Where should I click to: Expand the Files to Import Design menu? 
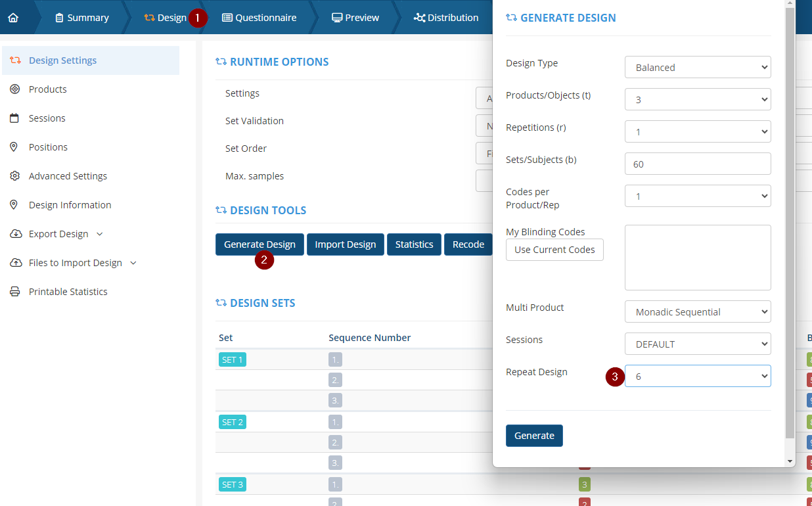coord(133,263)
